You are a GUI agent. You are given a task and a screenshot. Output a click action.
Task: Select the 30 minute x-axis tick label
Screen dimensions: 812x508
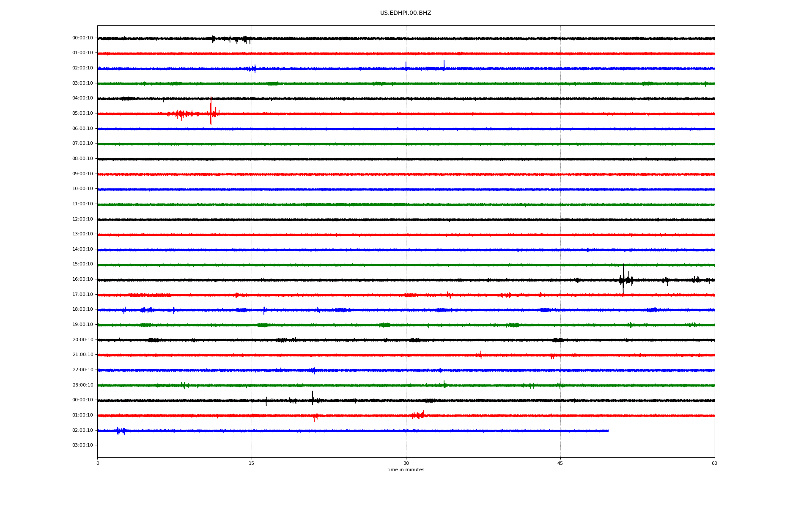click(x=406, y=463)
